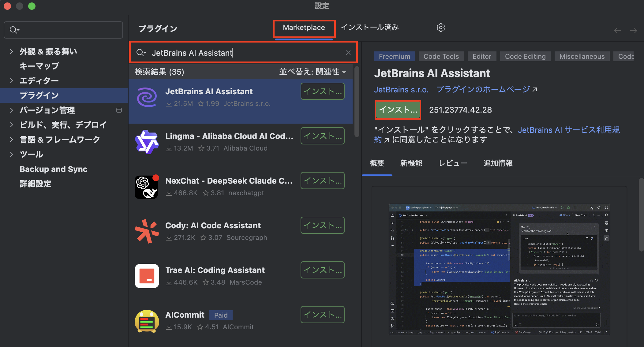Click the JetBrains AI Assistant spiral icon
The height and width of the screenshot is (347, 644).
tap(147, 97)
